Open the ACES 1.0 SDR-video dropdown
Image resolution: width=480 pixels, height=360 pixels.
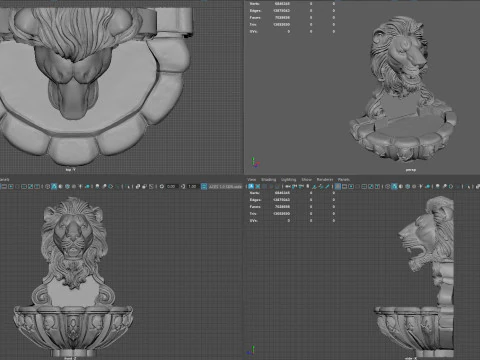pyautogui.click(x=226, y=186)
